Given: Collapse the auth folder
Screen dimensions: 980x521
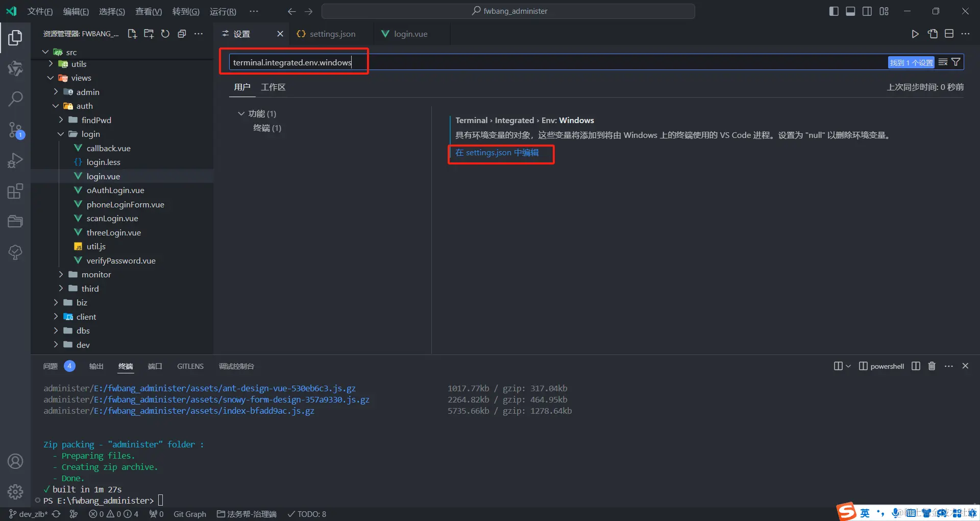Looking at the screenshot, I should 56,106.
